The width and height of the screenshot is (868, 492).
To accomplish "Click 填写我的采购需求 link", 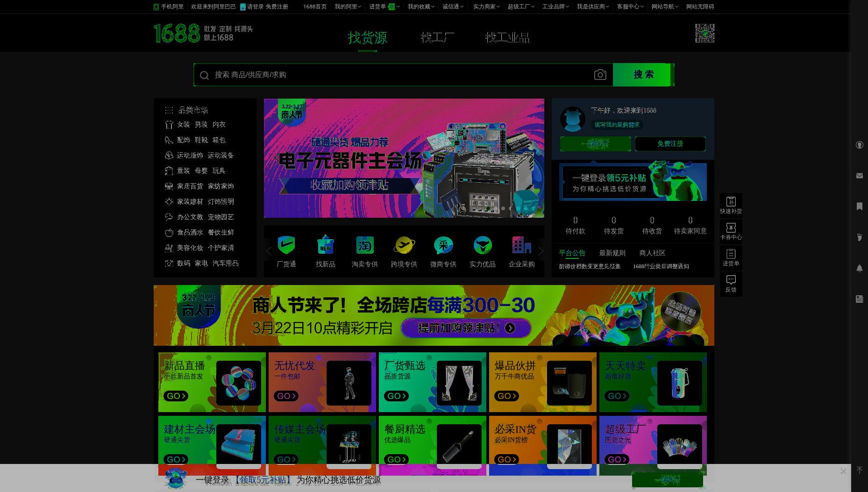I will 617,125.
